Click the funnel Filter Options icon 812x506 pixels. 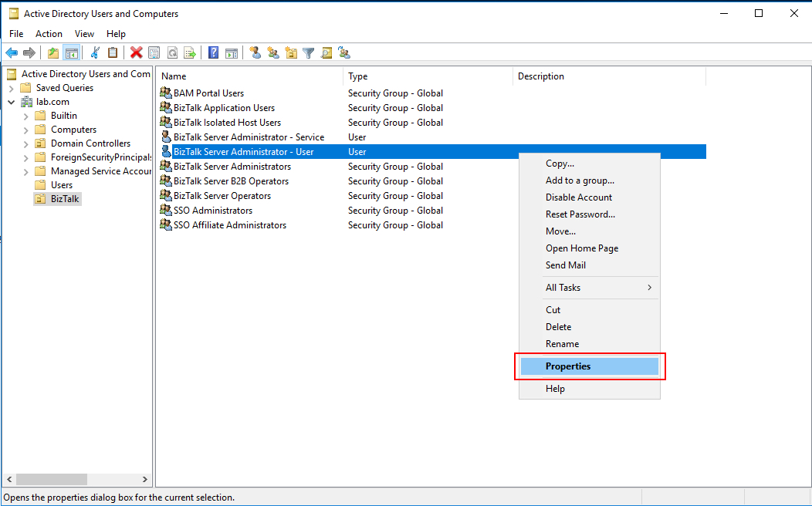(x=309, y=52)
